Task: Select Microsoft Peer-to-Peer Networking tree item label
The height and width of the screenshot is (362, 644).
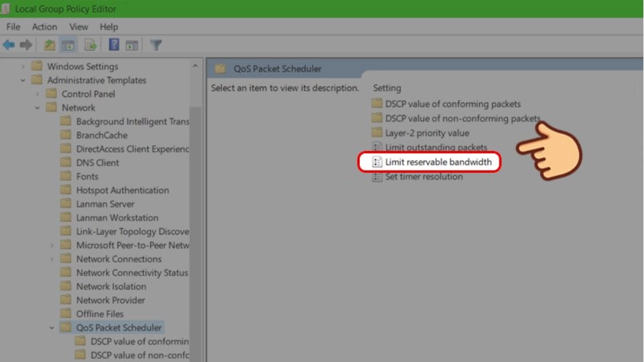Action: pyautogui.click(x=133, y=245)
